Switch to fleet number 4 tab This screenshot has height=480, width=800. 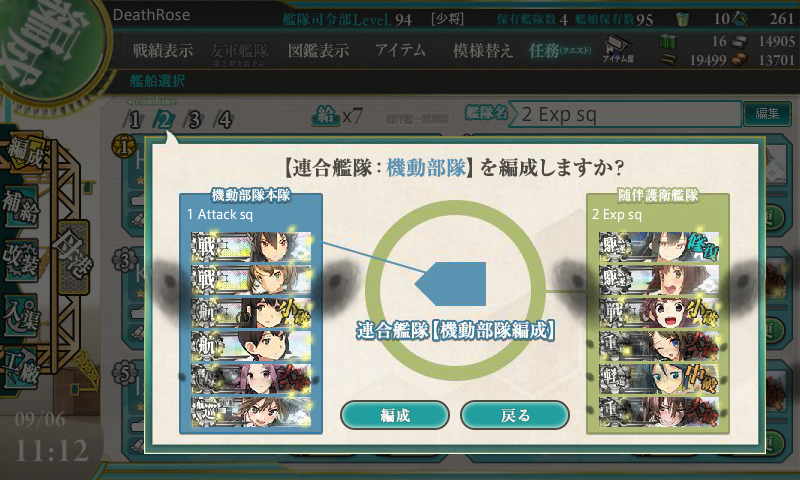pos(224,120)
